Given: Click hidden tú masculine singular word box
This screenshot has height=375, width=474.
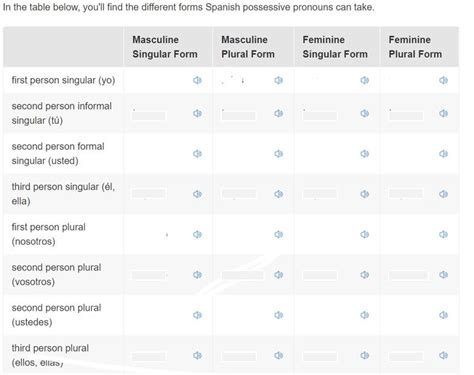Looking at the screenshot, I should tap(149, 116).
